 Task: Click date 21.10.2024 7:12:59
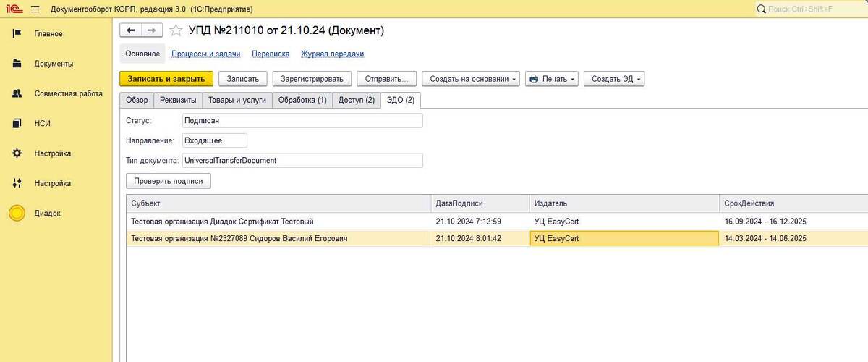point(468,222)
